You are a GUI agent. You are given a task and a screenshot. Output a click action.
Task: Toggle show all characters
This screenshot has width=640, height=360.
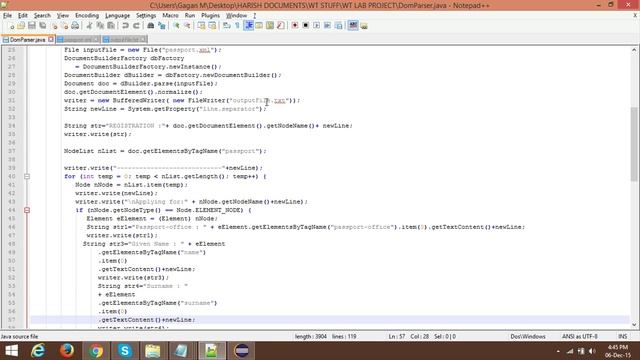238,26
